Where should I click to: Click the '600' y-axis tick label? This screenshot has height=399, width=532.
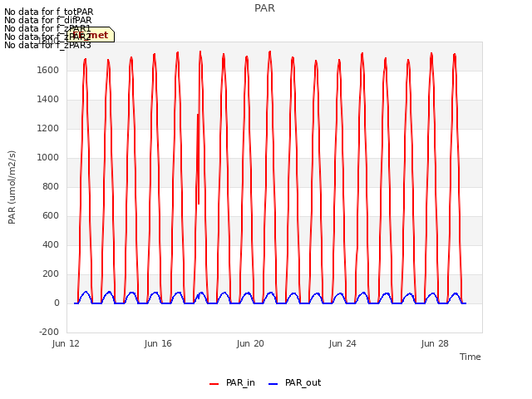click(51, 216)
